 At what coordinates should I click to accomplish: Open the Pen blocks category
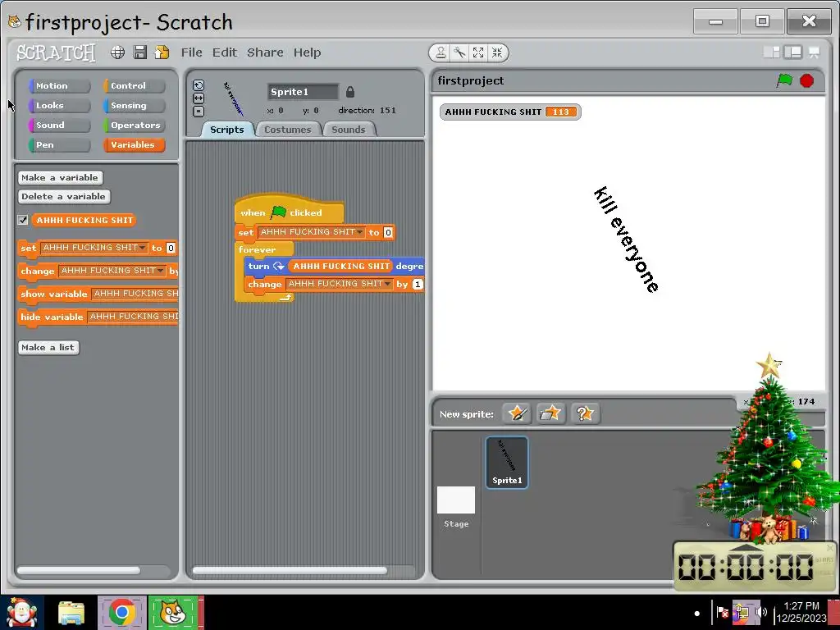pyautogui.click(x=59, y=144)
